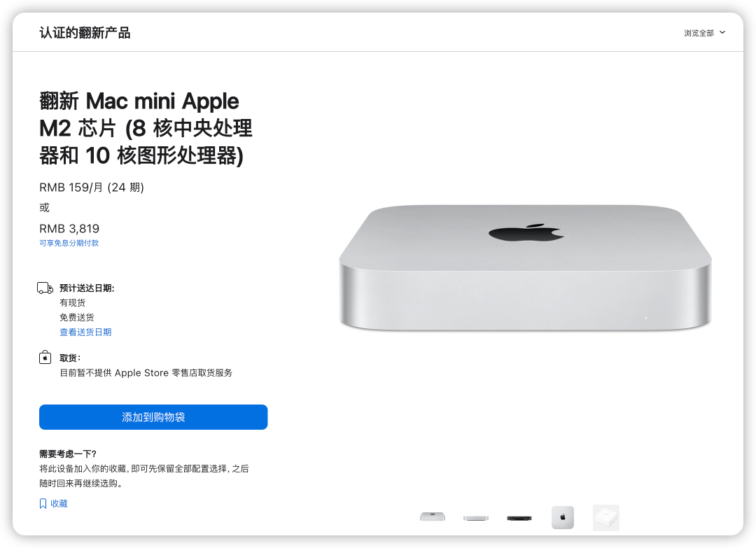
Task: Select the front view Mac mini thumbnail
Action: pyautogui.click(x=476, y=518)
